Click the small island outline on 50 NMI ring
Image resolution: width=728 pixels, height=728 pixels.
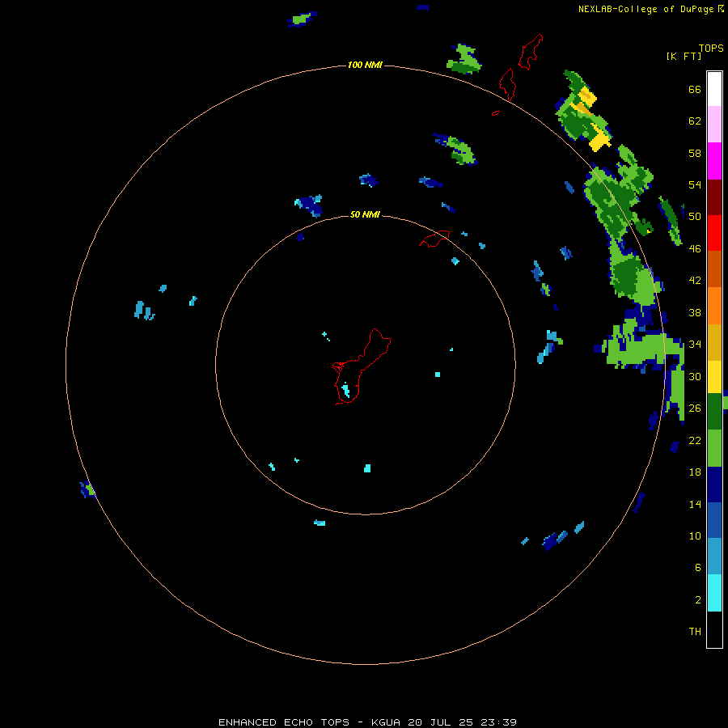pyautogui.click(x=434, y=239)
